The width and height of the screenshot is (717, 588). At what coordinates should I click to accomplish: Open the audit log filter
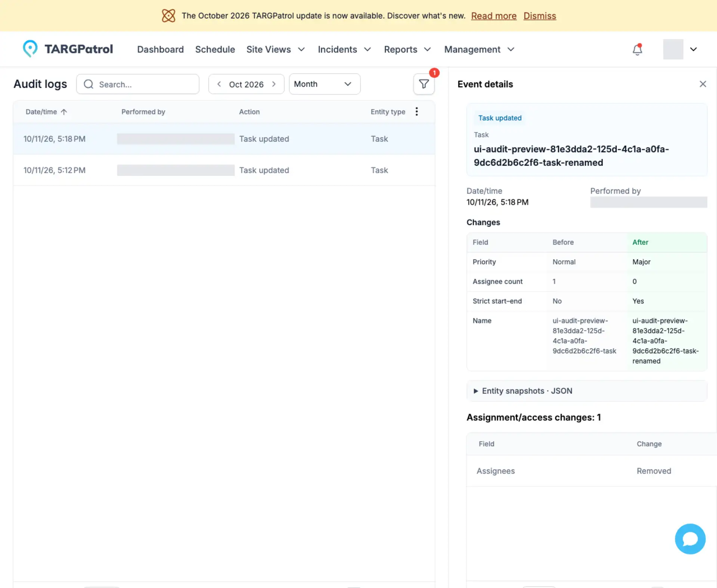pos(424,84)
